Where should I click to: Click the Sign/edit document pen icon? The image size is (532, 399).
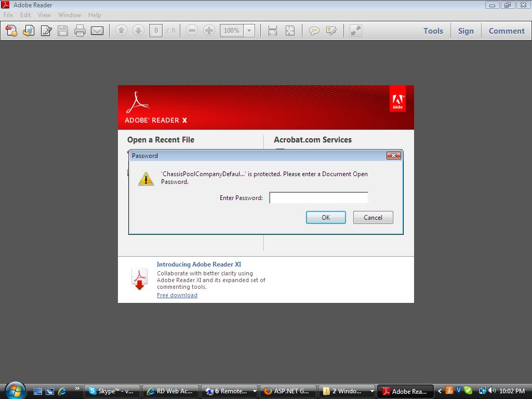click(x=46, y=31)
